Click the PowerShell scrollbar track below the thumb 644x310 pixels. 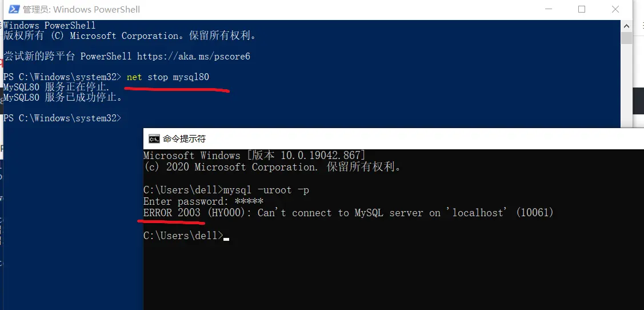[x=626, y=86]
